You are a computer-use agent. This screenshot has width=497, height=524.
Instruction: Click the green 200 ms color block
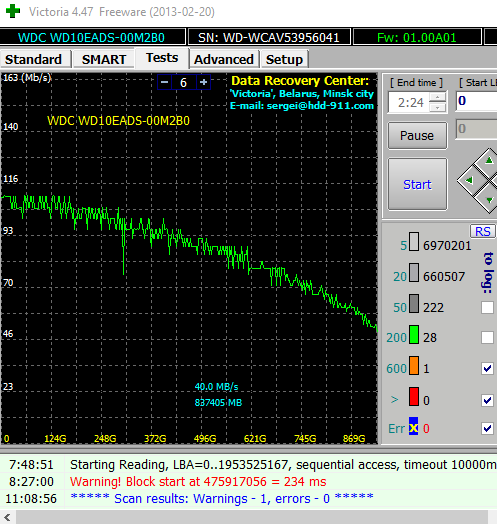tap(414, 335)
